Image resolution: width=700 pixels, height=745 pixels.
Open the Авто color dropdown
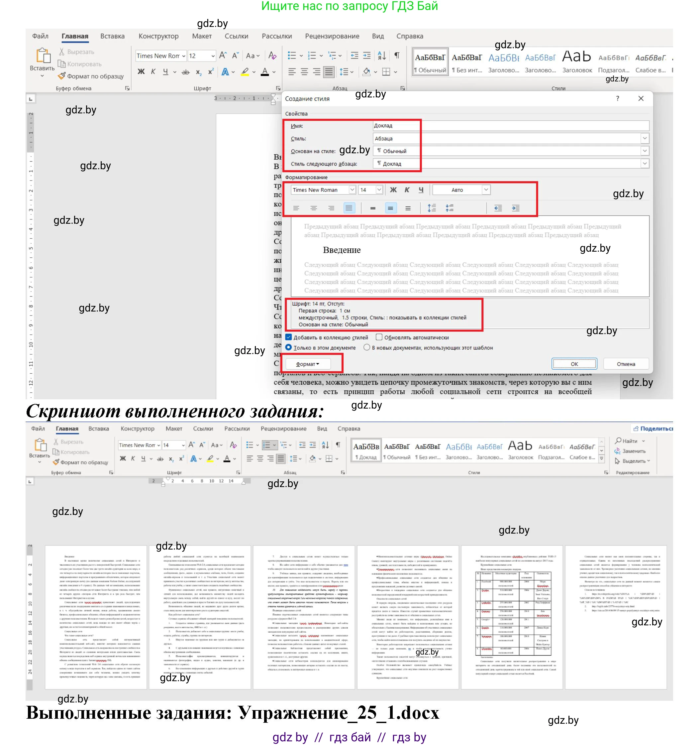pyautogui.click(x=486, y=190)
